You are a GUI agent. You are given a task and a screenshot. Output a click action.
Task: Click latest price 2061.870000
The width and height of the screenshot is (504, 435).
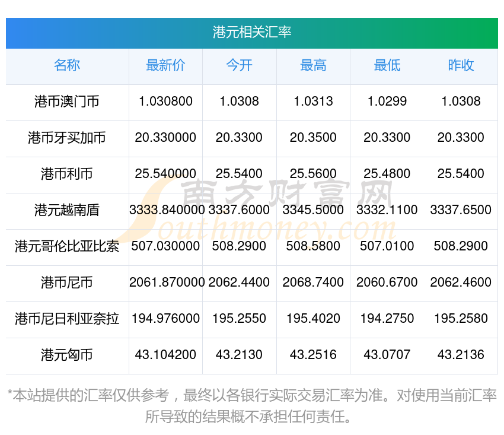pyautogui.click(x=167, y=282)
